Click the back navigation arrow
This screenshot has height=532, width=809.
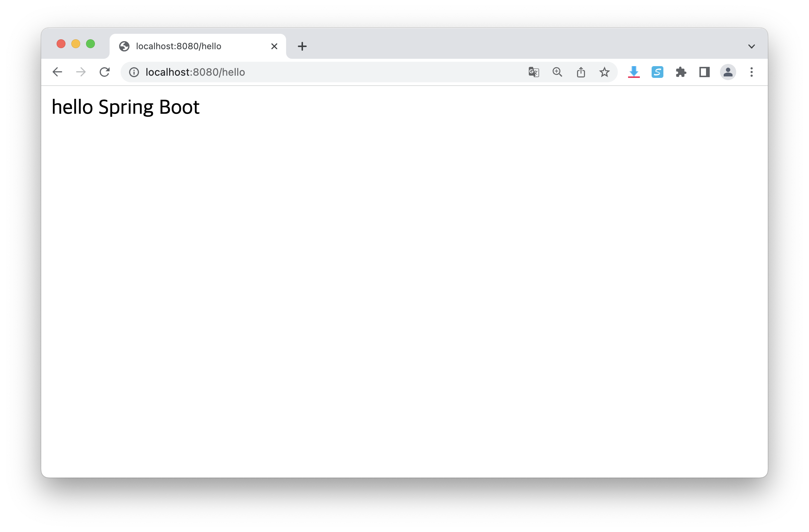click(x=57, y=72)
